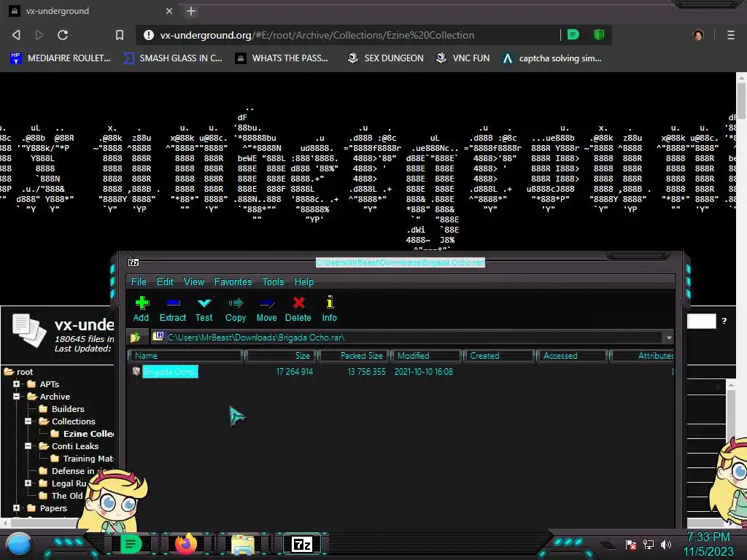Collapse the Collections tree node
The image size is (747, 560).
[28, 421]
